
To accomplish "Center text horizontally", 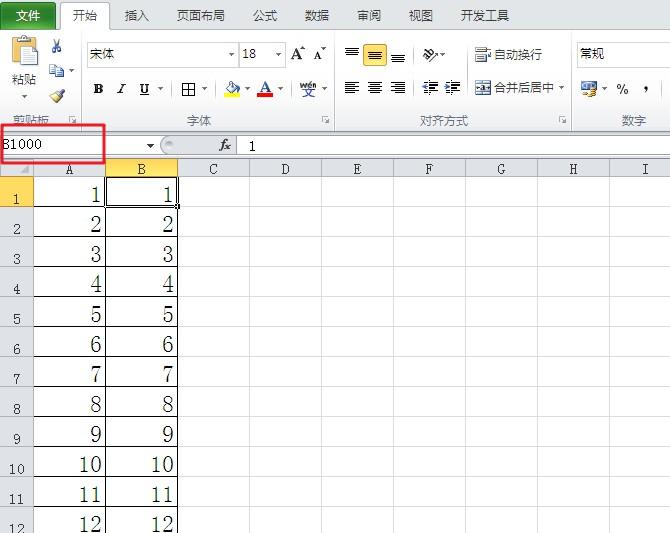I will coord(375,88).
